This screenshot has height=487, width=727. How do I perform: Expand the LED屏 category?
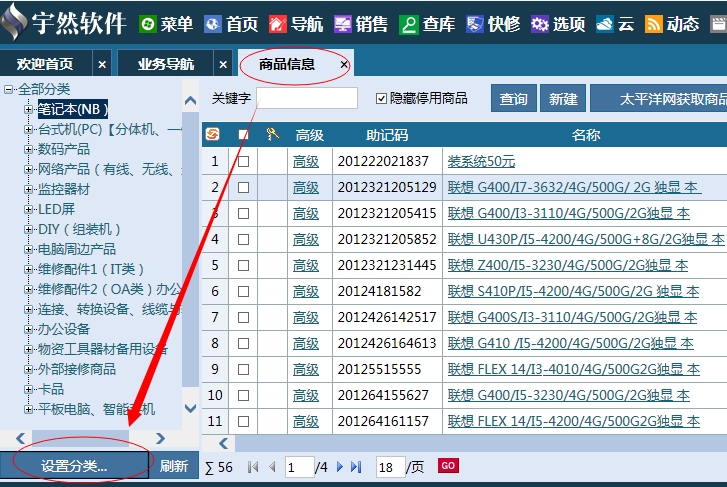coord(28,209)
